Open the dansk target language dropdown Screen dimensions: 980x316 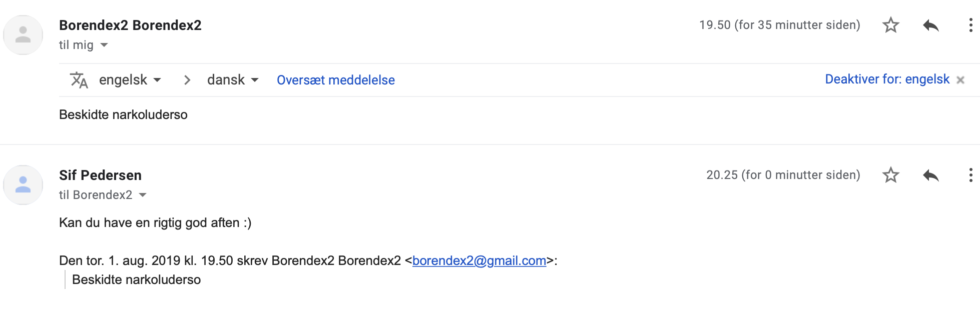click(233, 80)
